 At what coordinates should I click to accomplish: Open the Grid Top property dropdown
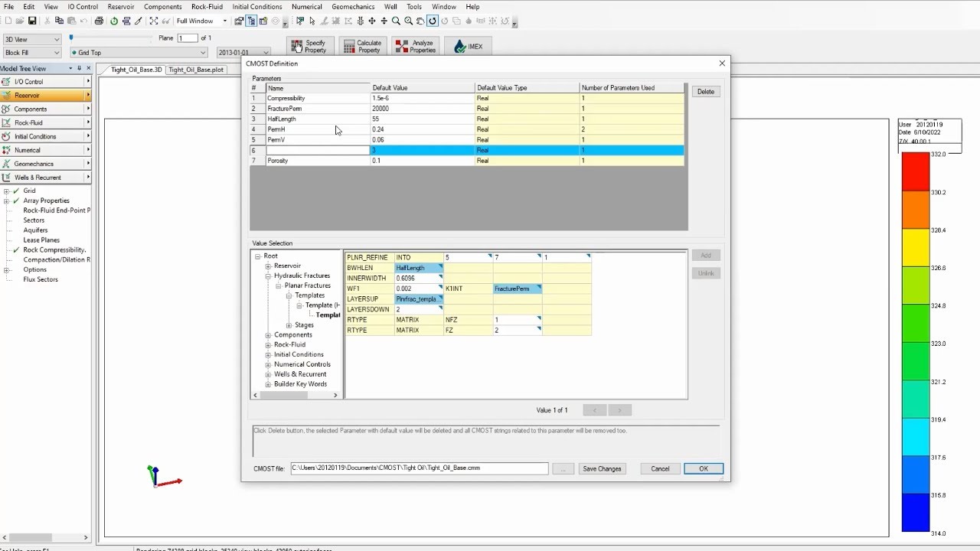coord(139,53)
